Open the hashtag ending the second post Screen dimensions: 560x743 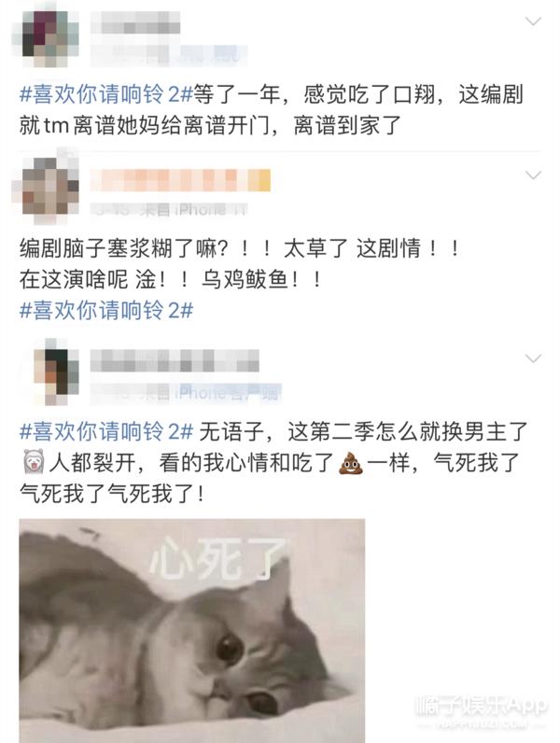(x=106, y=311)
